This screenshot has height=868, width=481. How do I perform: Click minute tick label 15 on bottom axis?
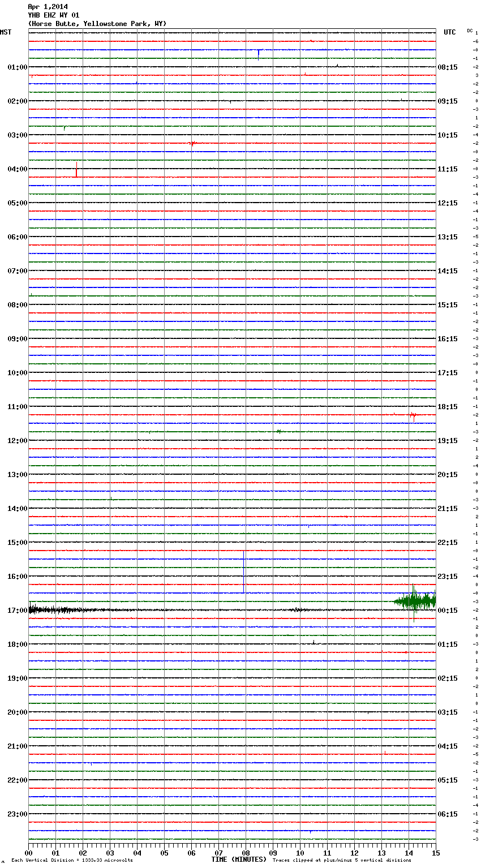(x=436, y=853)
